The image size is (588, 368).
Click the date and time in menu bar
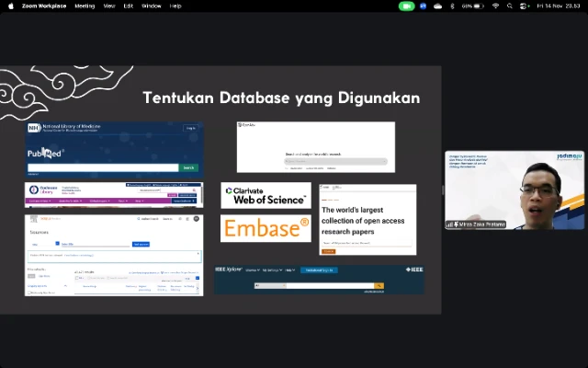point(559,6)
